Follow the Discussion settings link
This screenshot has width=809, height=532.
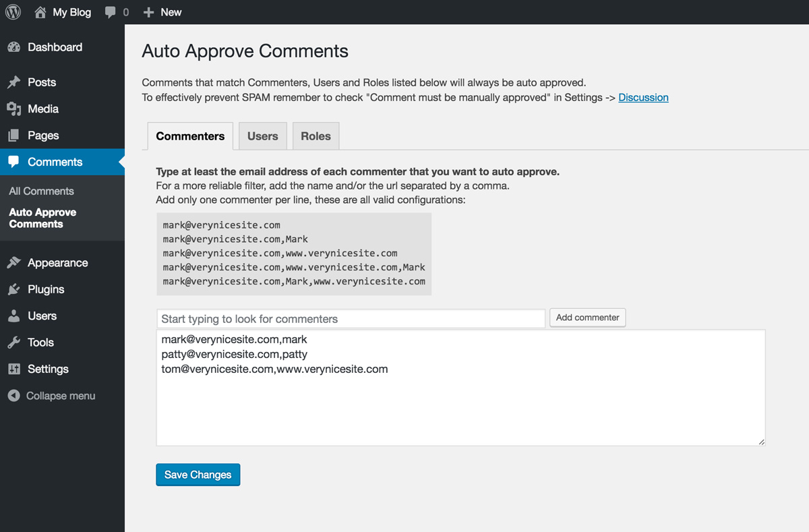(643, 97)
